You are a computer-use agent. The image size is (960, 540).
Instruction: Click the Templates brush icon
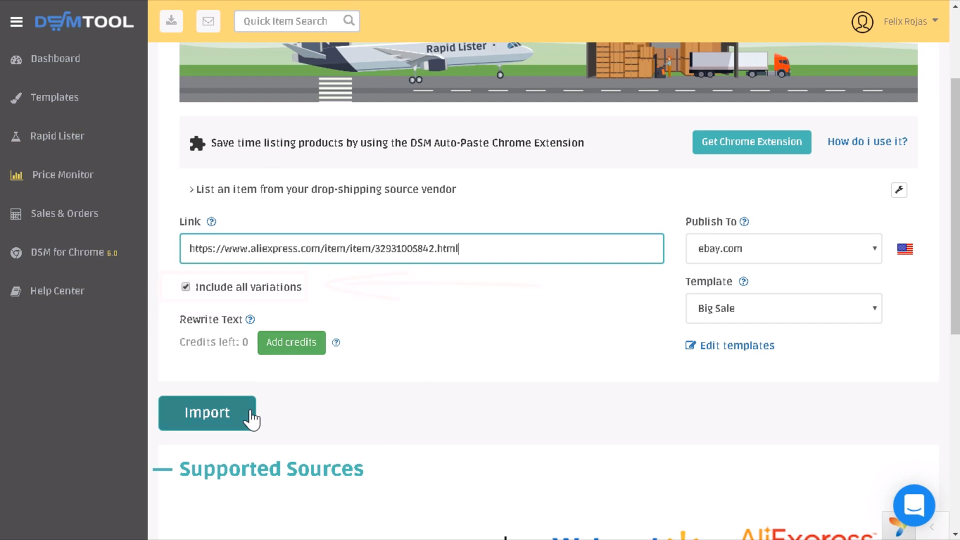coord(16,98)
